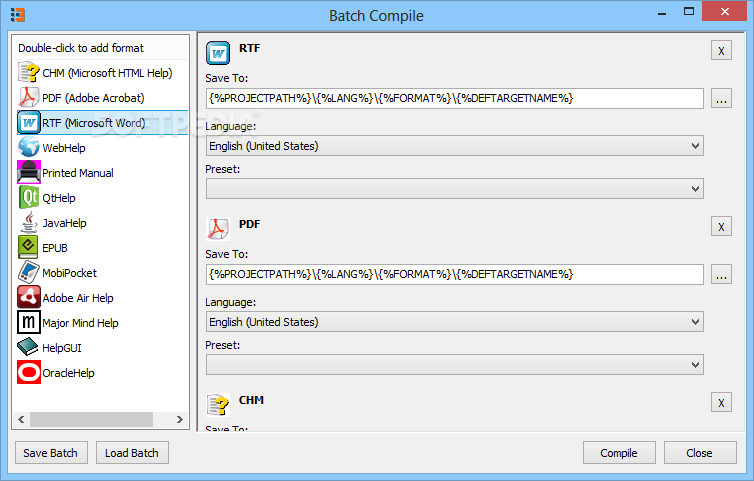
Task: Click the Compile button
Action: click(x=619, y=453)
